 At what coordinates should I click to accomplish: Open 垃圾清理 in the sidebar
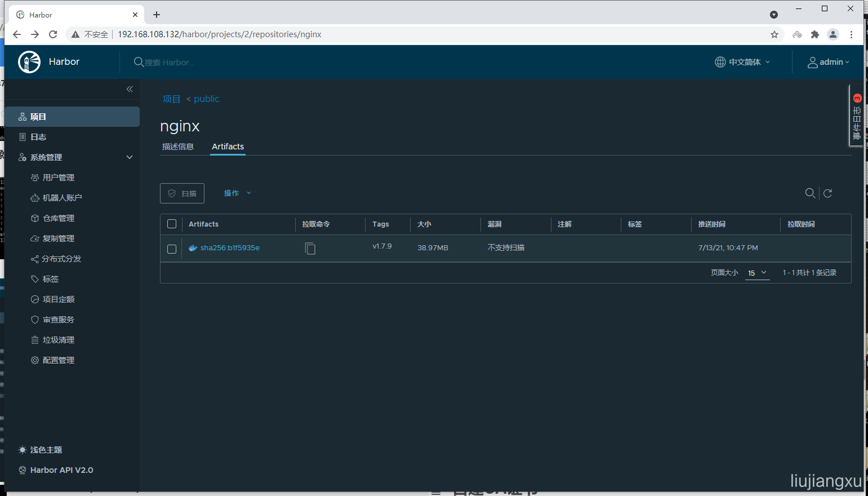[59, 340]
